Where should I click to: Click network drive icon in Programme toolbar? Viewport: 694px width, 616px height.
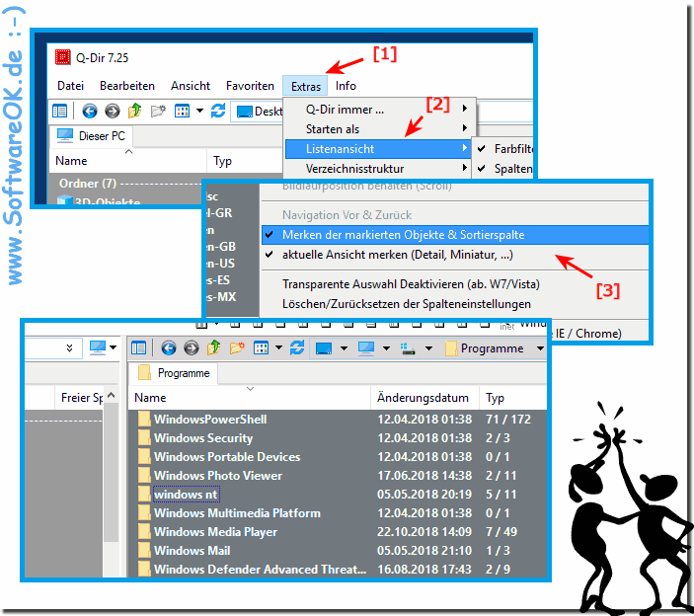(408, 348)
